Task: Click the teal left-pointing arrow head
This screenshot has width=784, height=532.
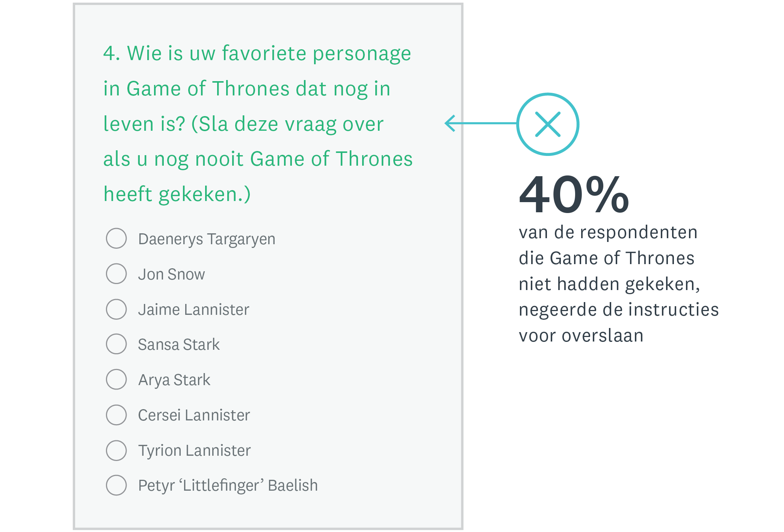Action: (450, 123)
